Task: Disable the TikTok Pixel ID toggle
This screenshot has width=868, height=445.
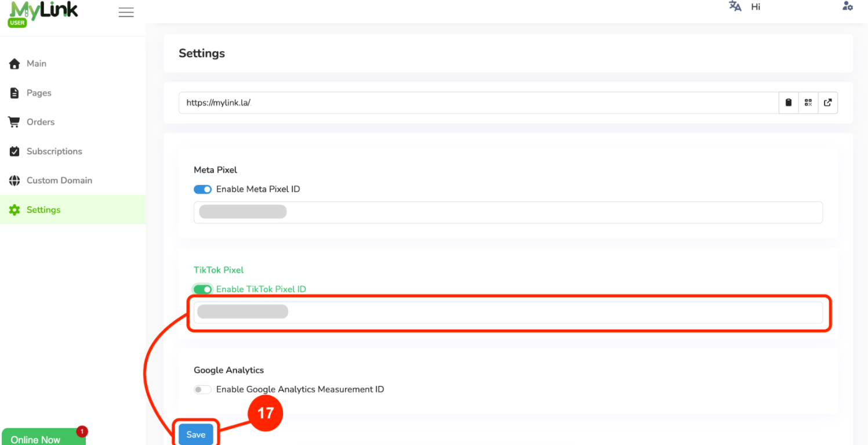Action: pos(202,289)
